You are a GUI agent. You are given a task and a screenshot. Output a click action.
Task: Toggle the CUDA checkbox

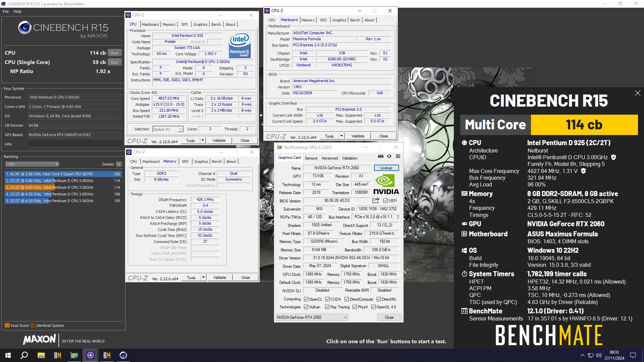(327, 299)
